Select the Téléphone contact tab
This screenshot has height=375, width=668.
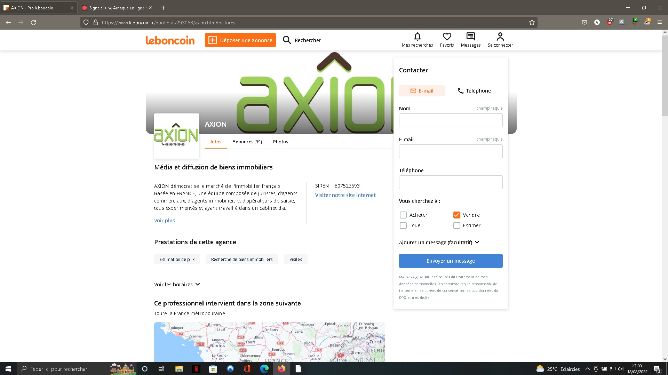click(x=474, y=91)
